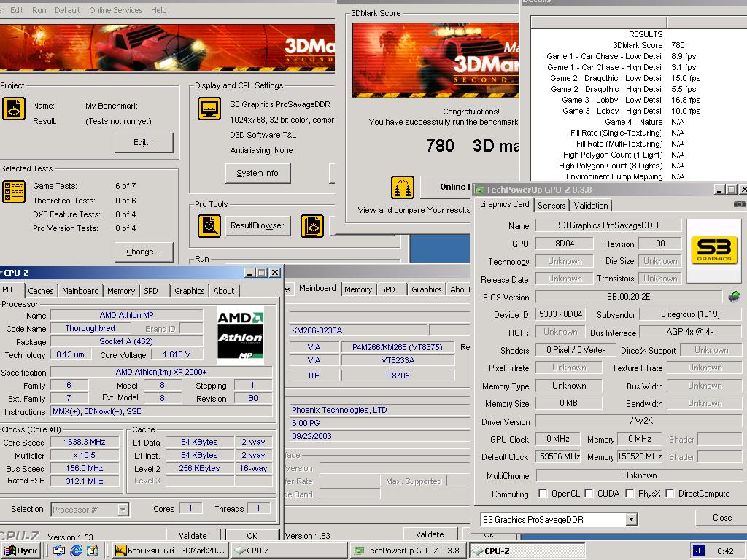Viewport: 747px width, 560px height.
Task: Click the GPU-Z screenshot camera icon
Action: (x=740, y=204)
